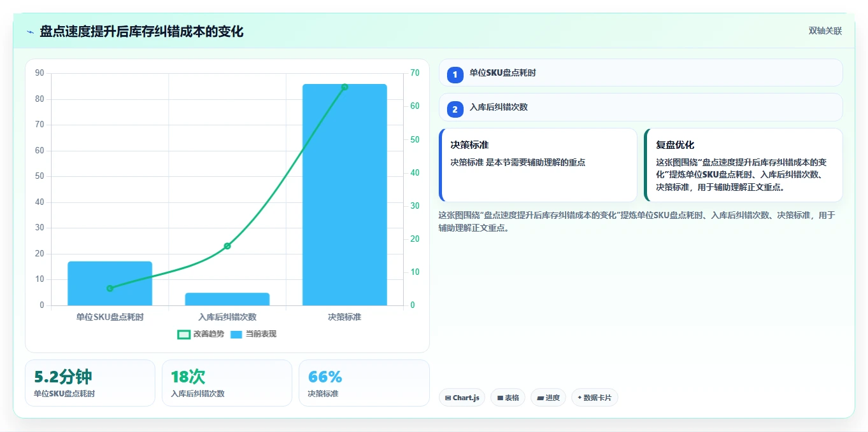Click the number 2 badge

pos(455,109)
